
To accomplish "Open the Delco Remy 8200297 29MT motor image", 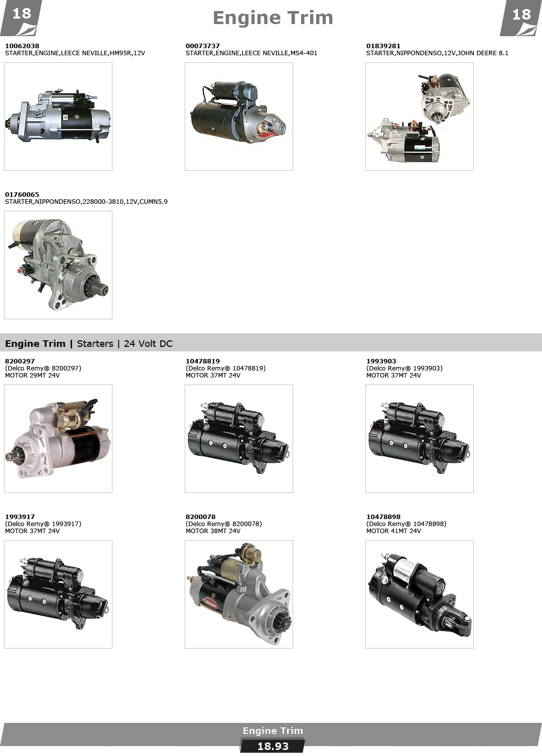I will coord(58,438).
